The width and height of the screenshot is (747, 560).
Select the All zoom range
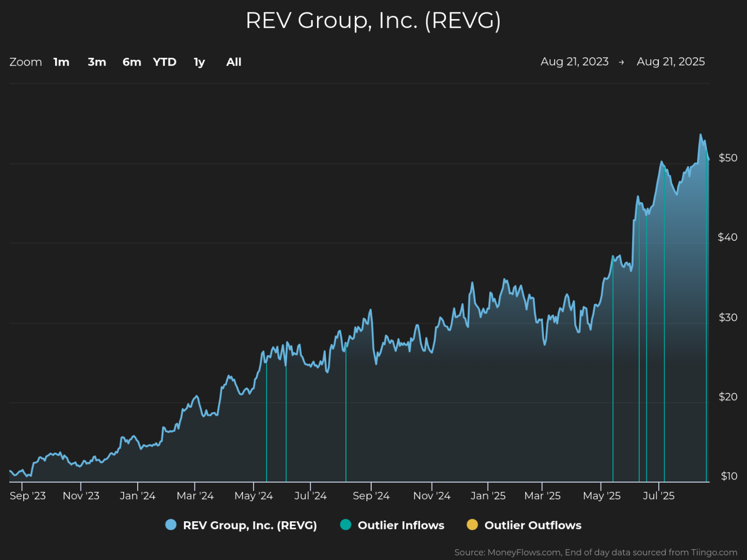pyautogui.click(x=234, y=62)
